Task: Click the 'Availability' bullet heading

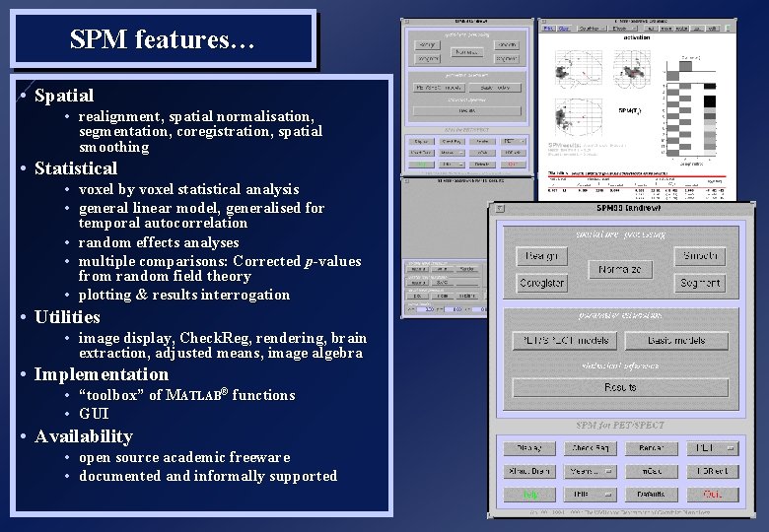Action: coord(84,436)
